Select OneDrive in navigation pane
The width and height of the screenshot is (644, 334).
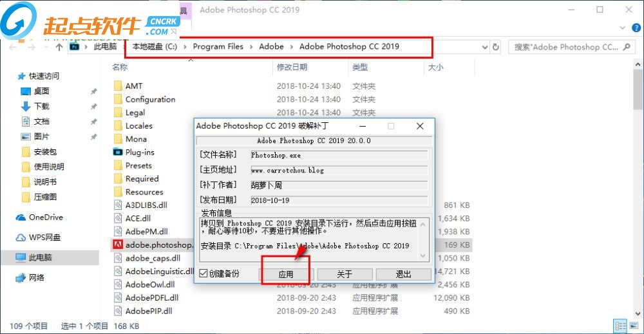(x=46, y=217)
